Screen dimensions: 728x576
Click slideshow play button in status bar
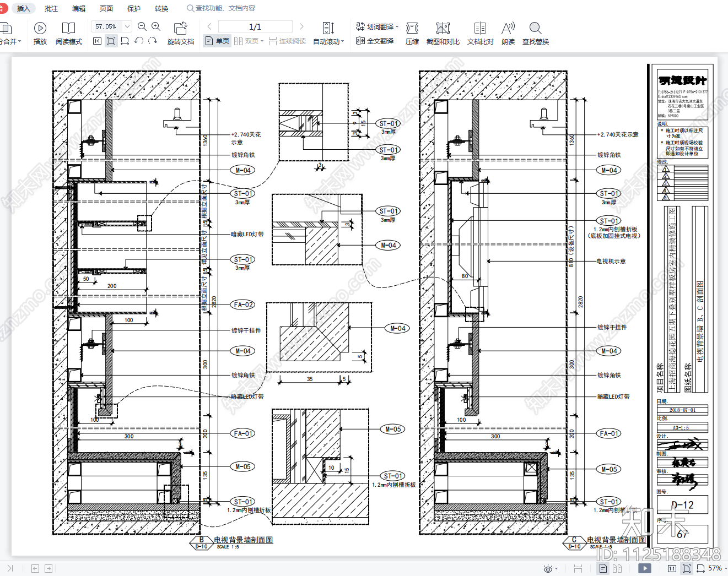click(644, 568)
